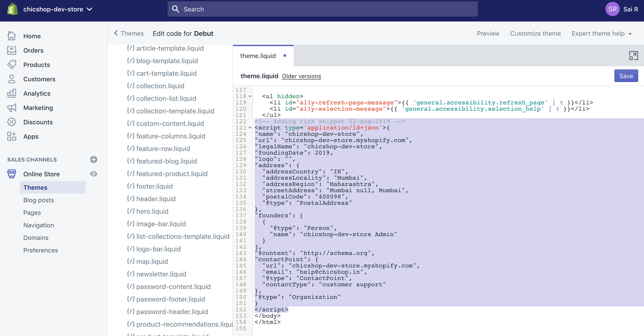Toggle fullscreen editor expand icon
The width and height of the screenshot is (644, 336).
[x=633, y=56]
